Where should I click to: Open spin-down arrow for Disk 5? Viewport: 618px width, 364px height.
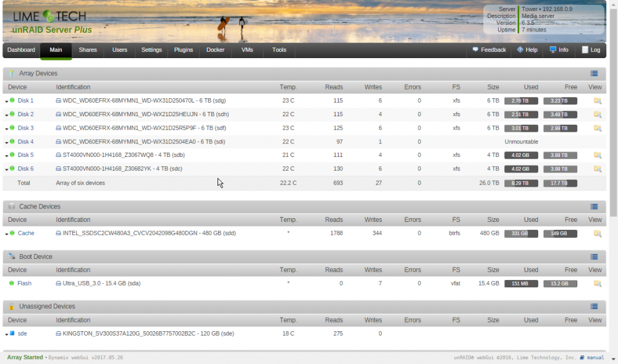click(7, 156)
